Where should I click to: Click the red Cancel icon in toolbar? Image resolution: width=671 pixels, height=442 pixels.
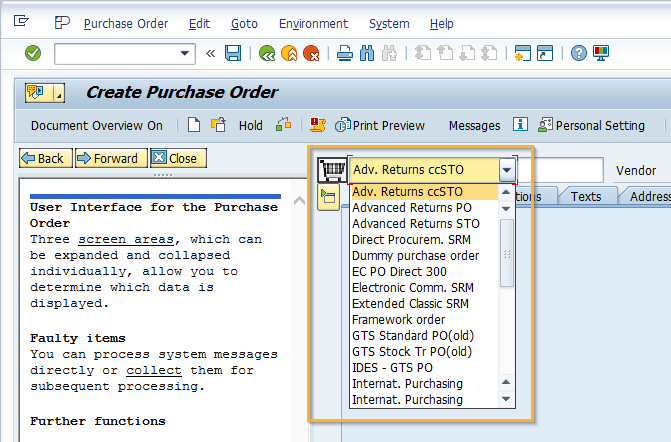pos(311,53)
